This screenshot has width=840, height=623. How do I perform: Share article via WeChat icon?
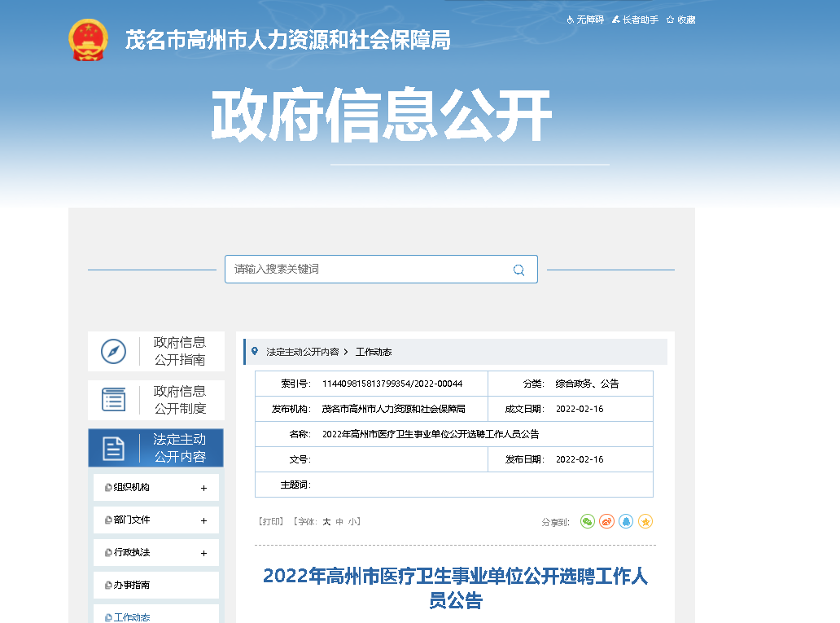pyautogui.click(x=588, y=521)
